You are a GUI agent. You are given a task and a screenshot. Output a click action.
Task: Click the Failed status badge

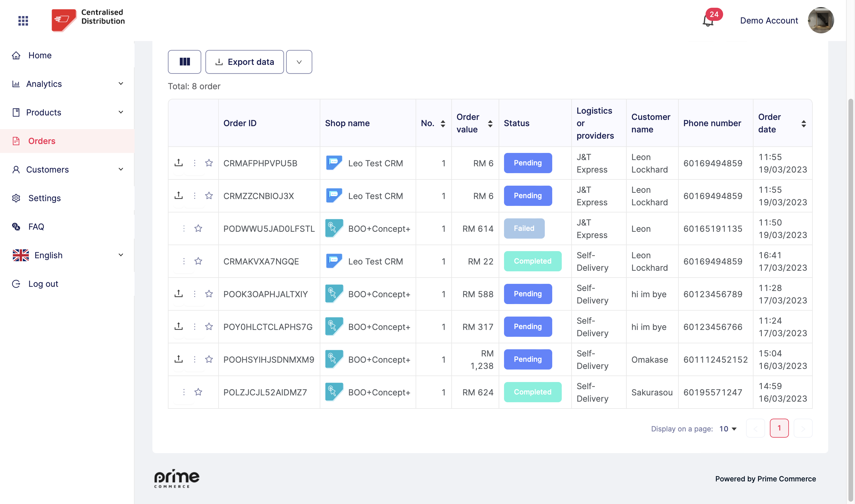tap(524, 228)
